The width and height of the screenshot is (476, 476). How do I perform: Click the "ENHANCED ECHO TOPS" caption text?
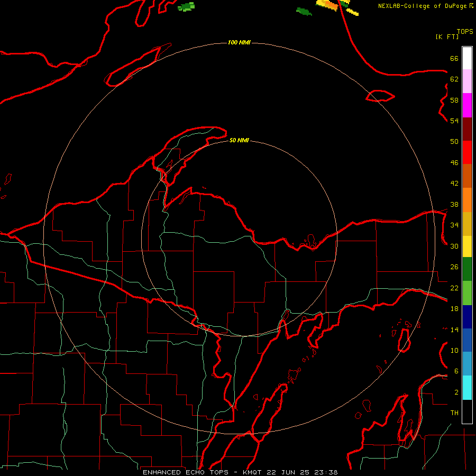click(x=187, y=472)
